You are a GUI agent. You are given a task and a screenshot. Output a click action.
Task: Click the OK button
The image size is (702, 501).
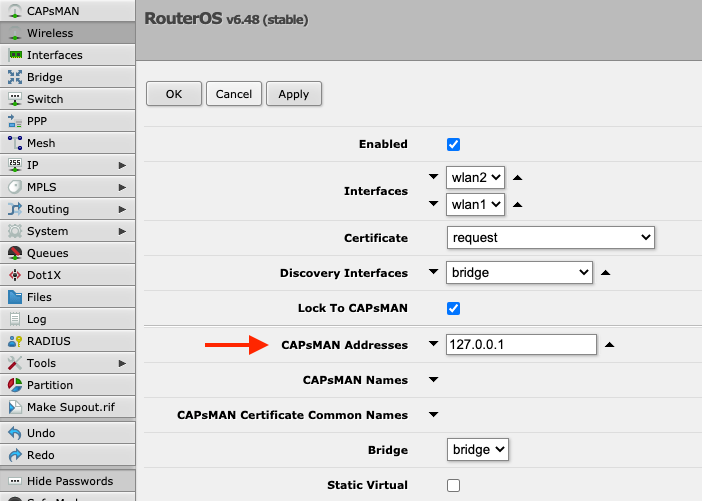[x=174, y=94]
